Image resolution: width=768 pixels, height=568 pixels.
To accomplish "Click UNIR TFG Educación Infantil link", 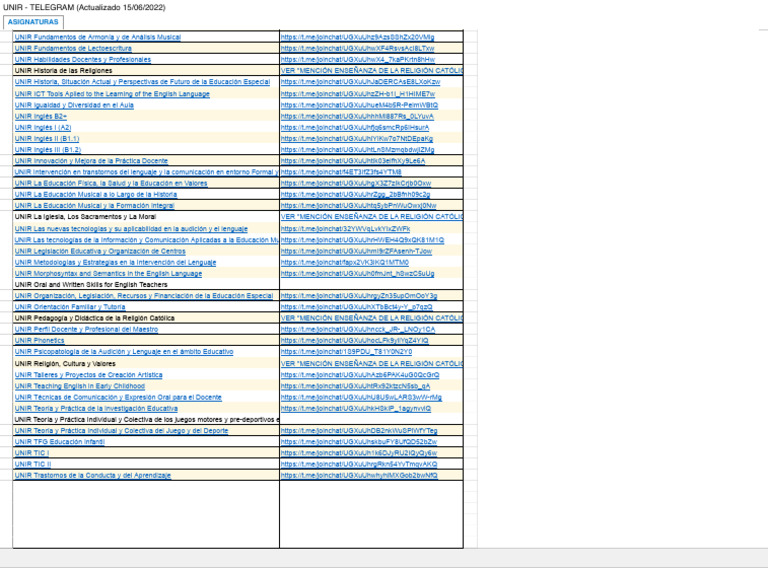I will point(60,442).
